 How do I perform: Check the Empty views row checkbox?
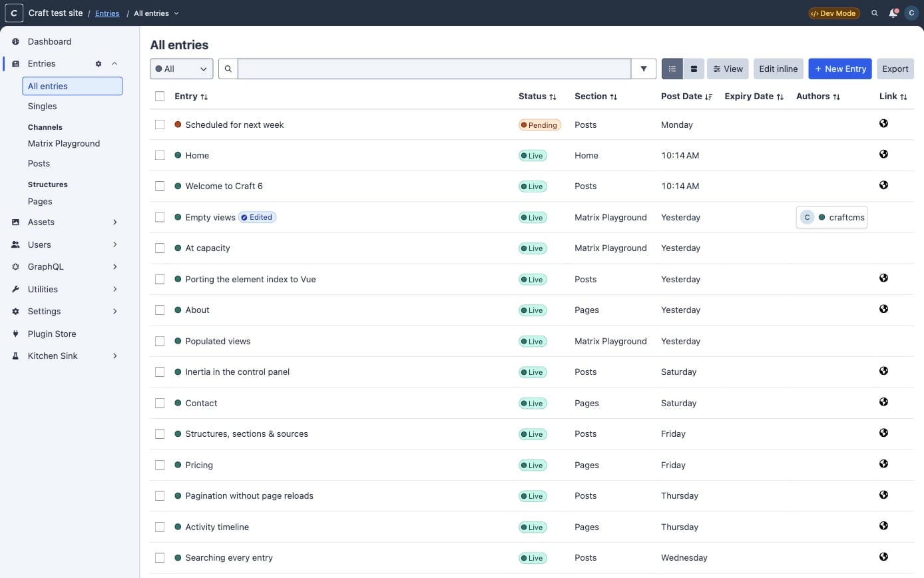[x=160, y=217]
